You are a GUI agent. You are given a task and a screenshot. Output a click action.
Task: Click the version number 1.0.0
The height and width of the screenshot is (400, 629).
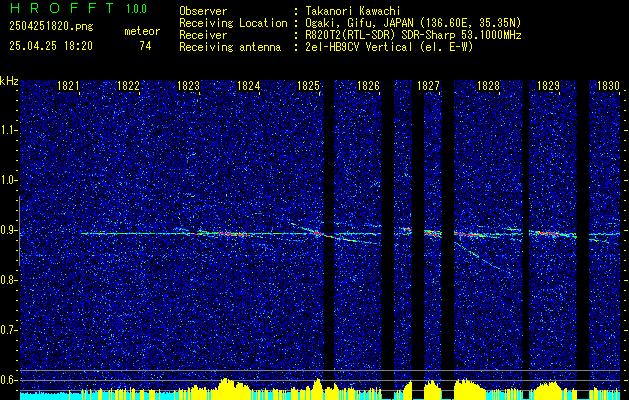pyautogui.click(x=136, y=9)
